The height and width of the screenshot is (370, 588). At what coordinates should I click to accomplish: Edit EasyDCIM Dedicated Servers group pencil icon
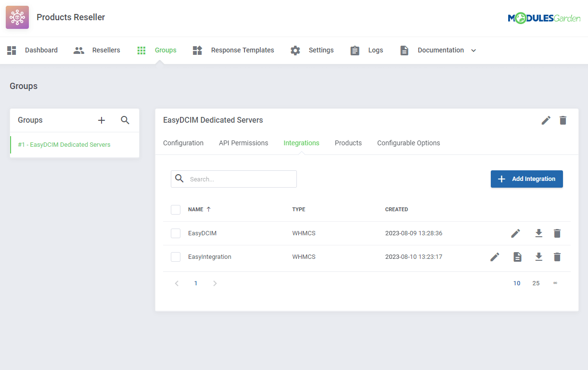[x=546, y=120]
